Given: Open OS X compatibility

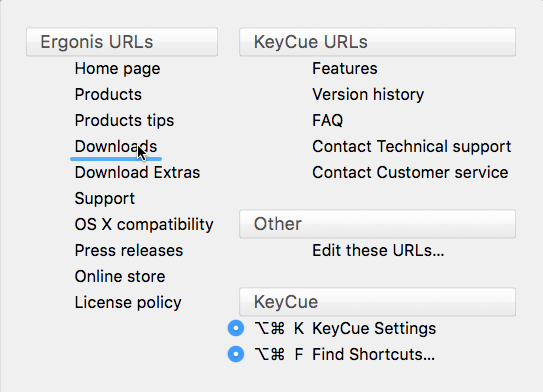Looking at the screenshot, I should 144,224.
